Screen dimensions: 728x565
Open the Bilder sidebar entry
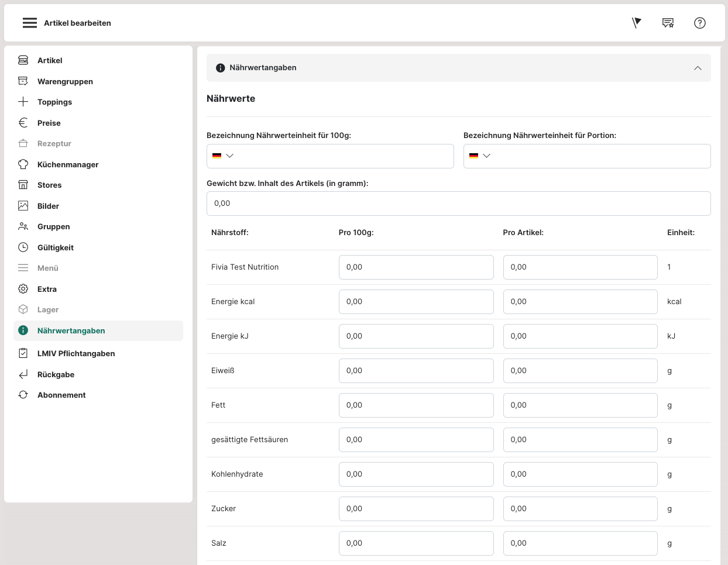coord(48,206)
